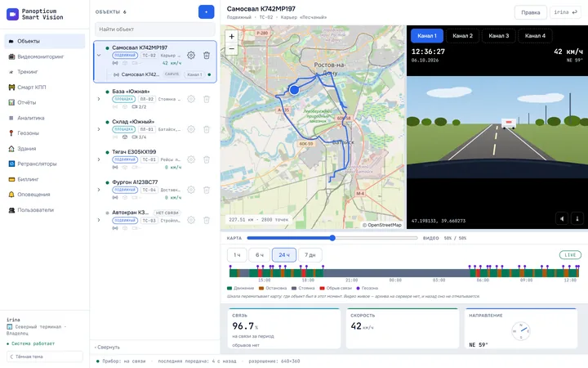Toggle Тёмная тема switch

click(45, 357)
